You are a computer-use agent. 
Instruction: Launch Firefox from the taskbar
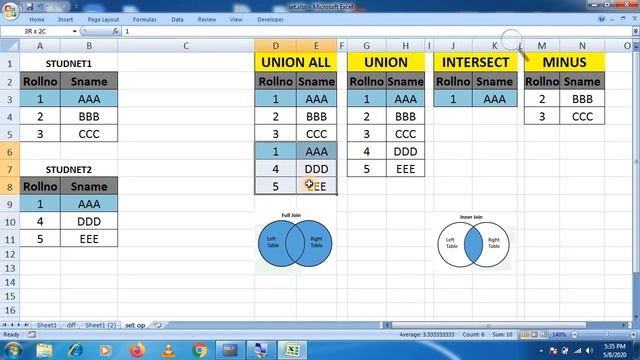[x=137, y=350]
